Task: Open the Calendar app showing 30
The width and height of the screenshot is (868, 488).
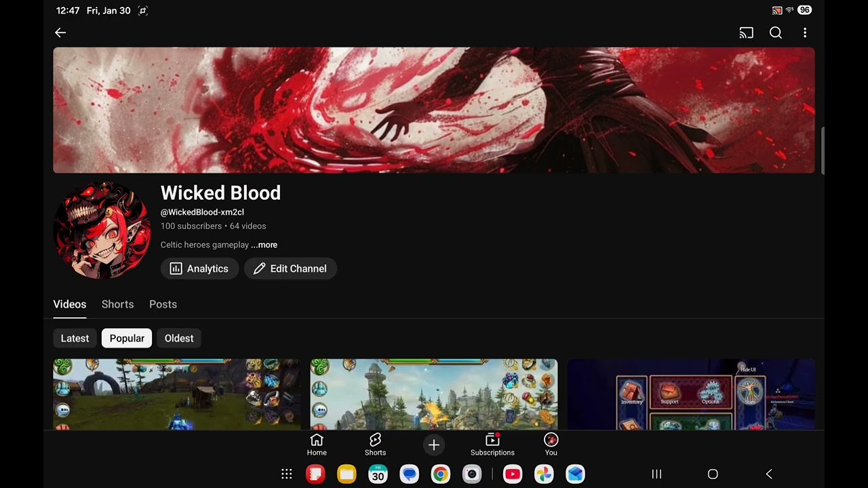Action: 378,474
